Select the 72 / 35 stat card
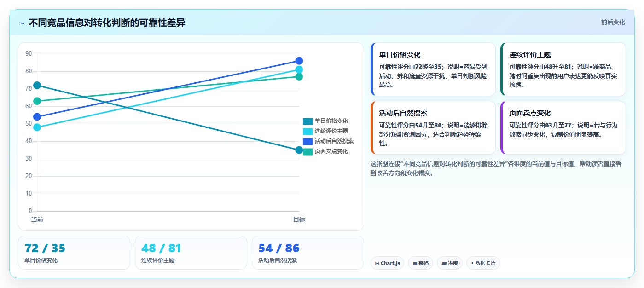This screenshot has height=288, width=644. point(74,253)
